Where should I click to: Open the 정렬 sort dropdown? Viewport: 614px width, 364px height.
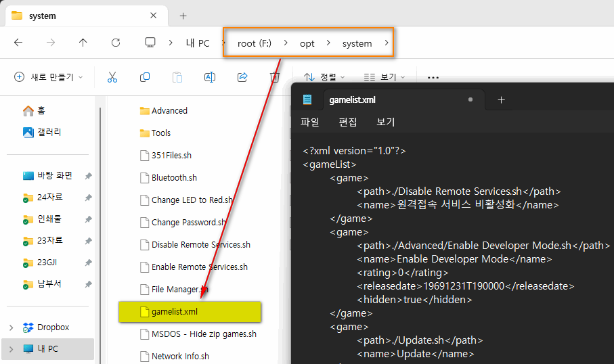[324, 77]
